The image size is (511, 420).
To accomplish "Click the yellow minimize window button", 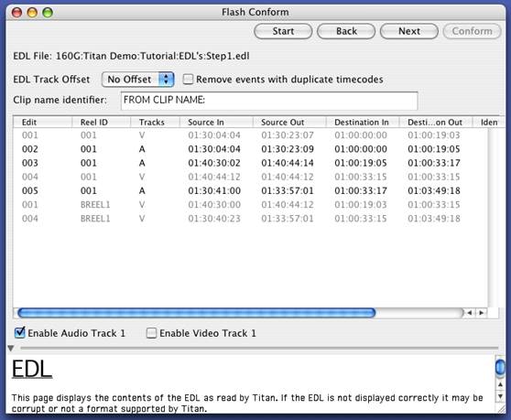I will point(32,13).
